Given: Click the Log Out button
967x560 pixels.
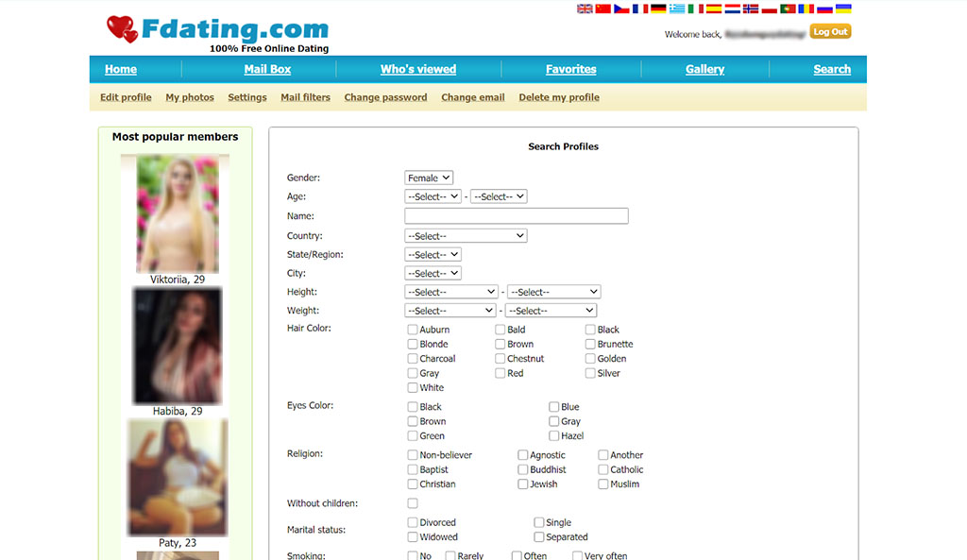Looking at the screenshot, I should coord(829,30).
